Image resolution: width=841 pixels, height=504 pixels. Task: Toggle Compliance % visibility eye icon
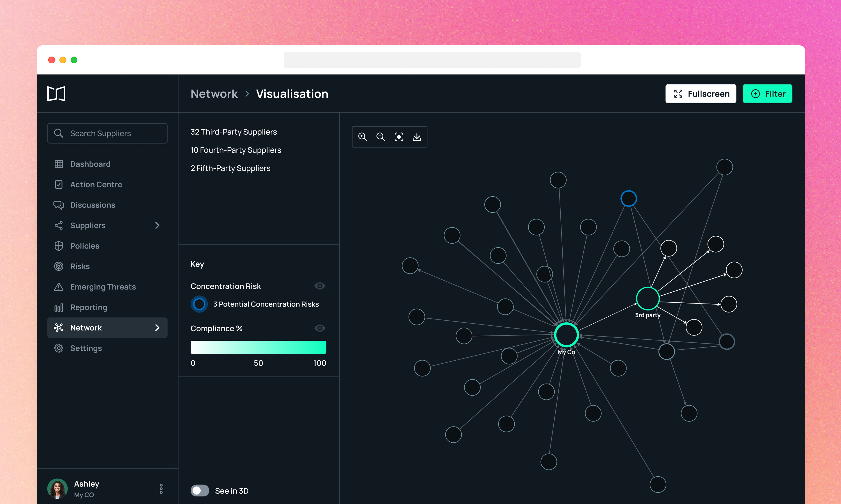(x=320, y=328)
